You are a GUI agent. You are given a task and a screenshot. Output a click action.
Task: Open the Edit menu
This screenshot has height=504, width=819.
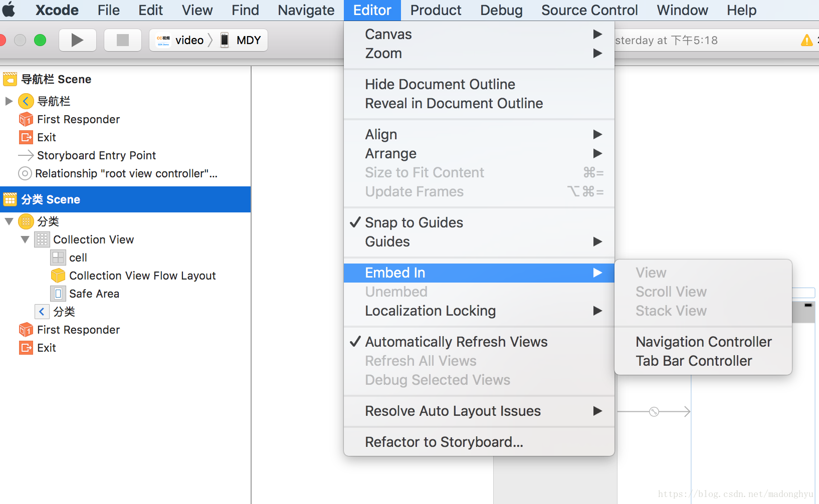tap(150, 10)
